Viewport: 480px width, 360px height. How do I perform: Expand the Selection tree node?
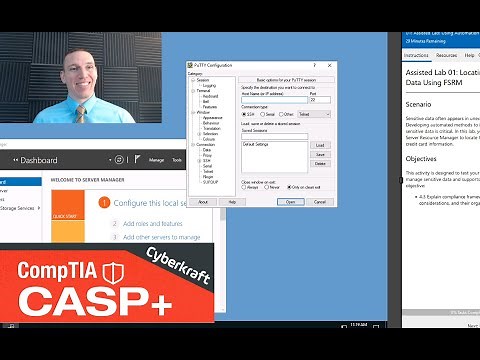click(199, 134)
